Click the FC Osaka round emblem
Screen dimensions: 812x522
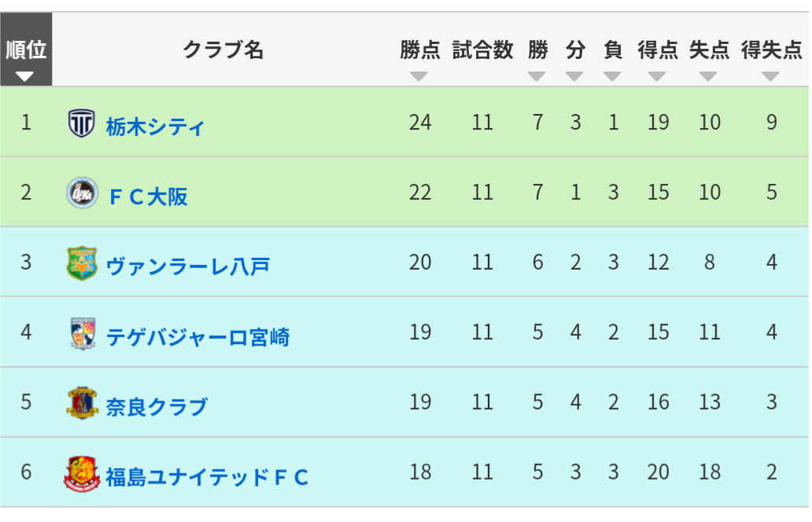coord(82,193)
